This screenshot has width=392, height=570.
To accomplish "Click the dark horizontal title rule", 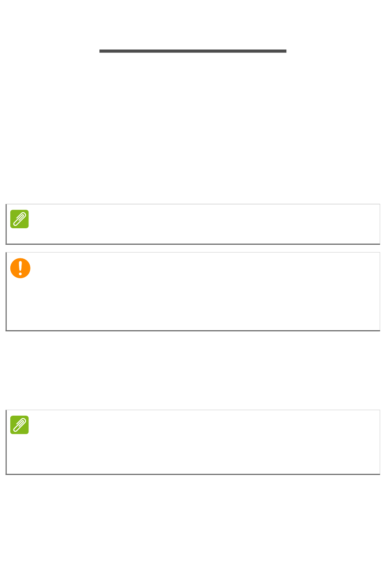I will click(193, 51).
